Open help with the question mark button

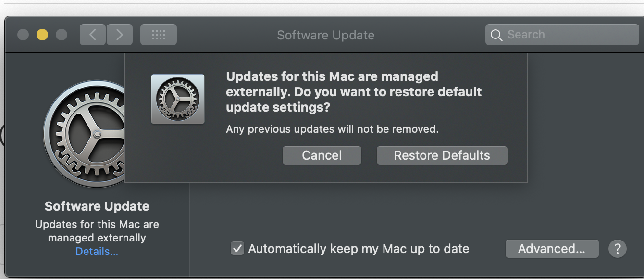(617, 249)
